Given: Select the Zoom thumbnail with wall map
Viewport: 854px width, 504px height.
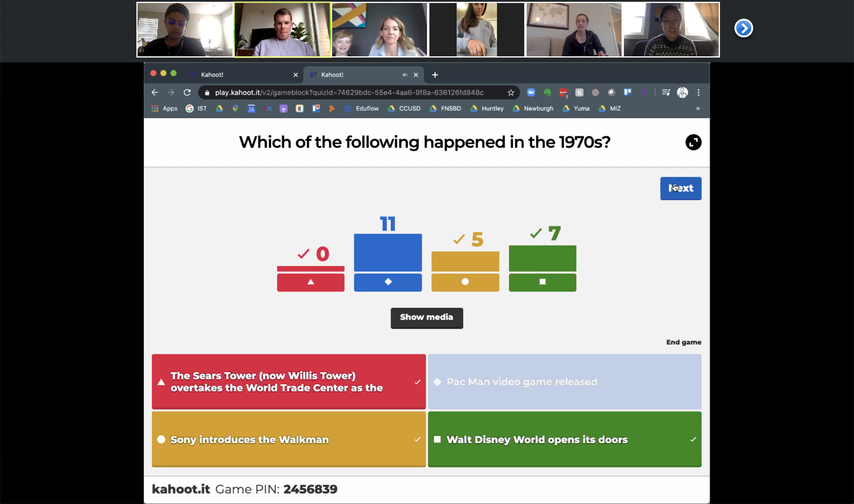Looking at the screenshot, I should click(574, 30).
